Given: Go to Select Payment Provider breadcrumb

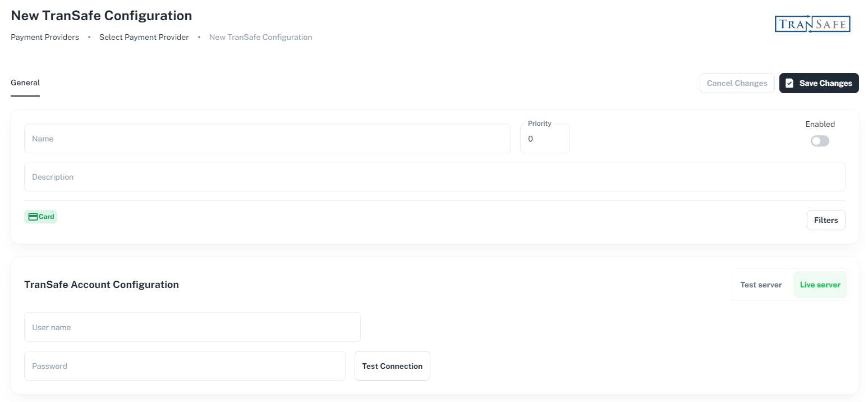Looking at the screenshot, I should [144, 37].
